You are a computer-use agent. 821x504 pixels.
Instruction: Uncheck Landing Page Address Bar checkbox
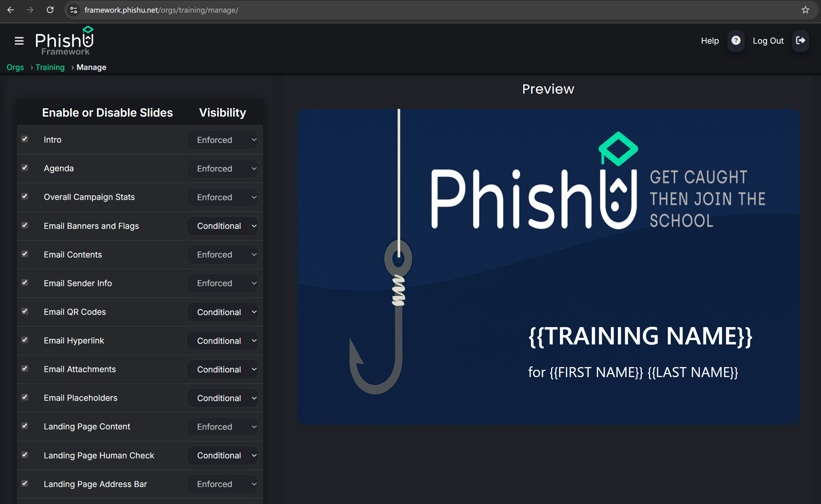tap(25, 484)
